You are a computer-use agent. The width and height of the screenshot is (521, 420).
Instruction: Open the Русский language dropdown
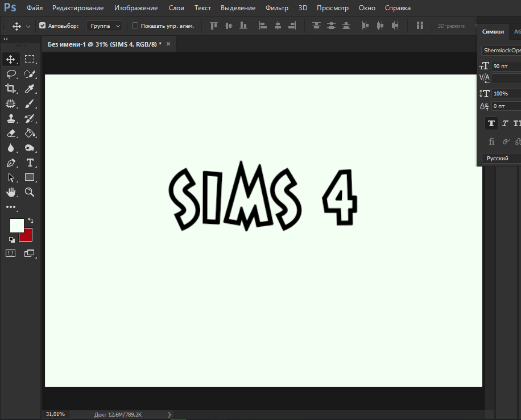501,159
